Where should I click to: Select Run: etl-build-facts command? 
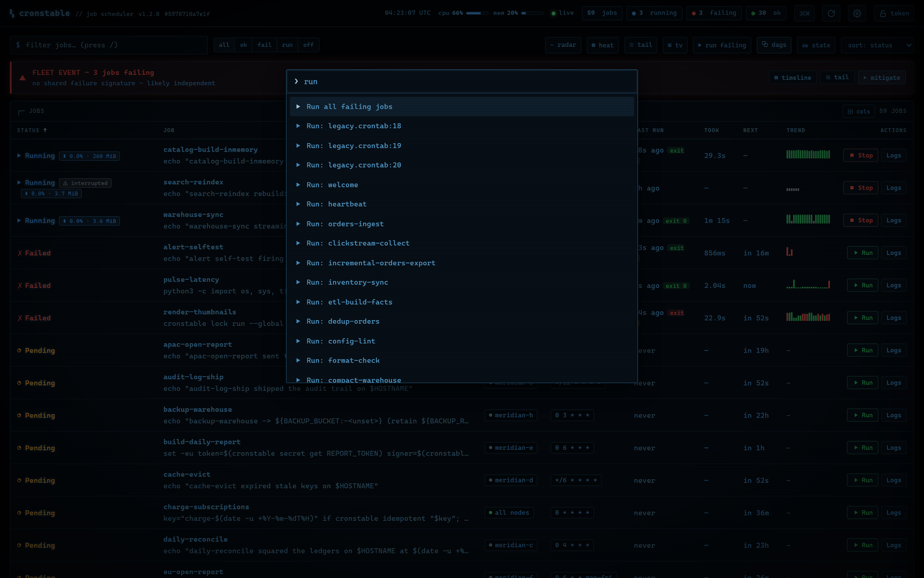tap(462, 302)
